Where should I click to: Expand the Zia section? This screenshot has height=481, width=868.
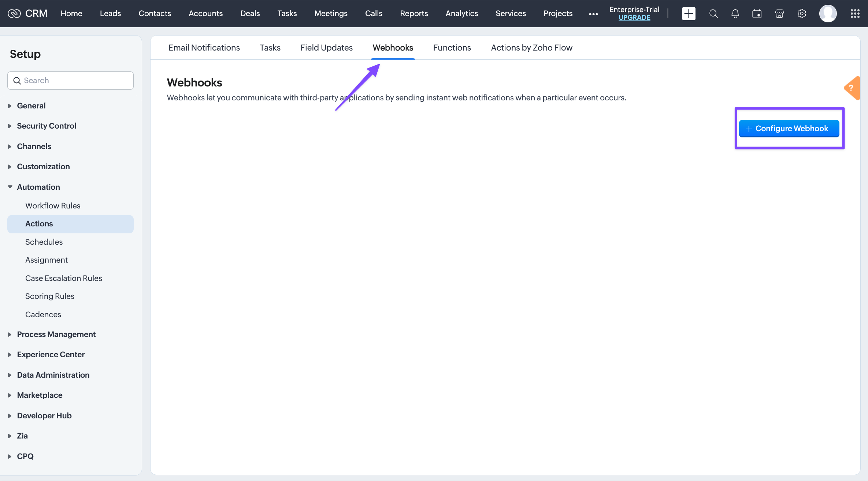coord(22,436)
